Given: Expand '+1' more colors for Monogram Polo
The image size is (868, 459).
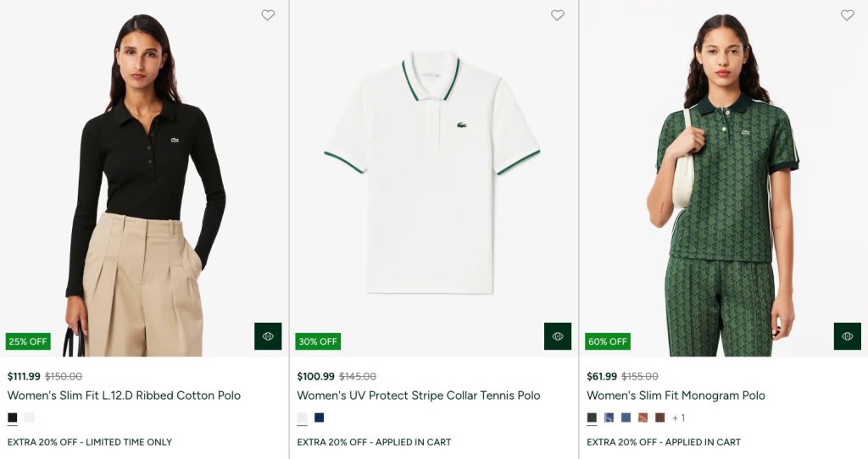Looking at the screenshot, I should [678, 418].
